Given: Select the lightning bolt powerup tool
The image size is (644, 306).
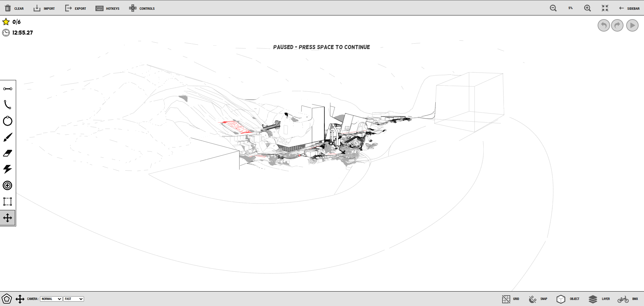Looking at the screenshot, I should 8,169.
